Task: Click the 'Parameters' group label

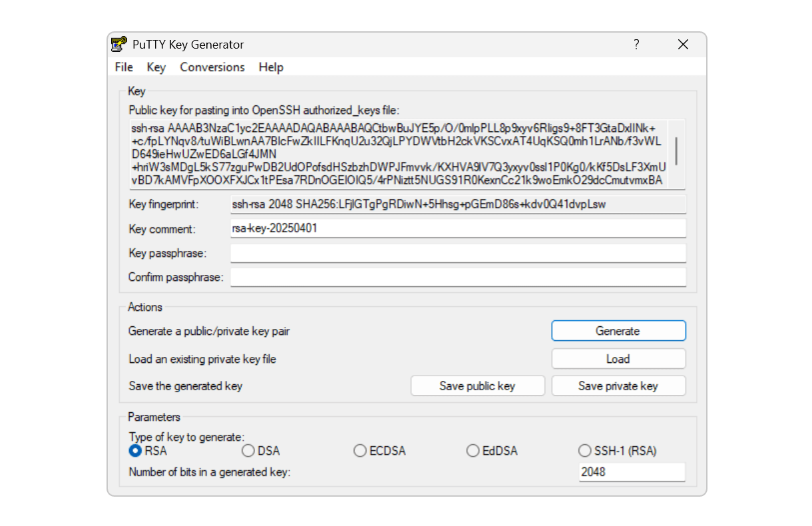Action: pyautogui.click(x=154, y=417)
